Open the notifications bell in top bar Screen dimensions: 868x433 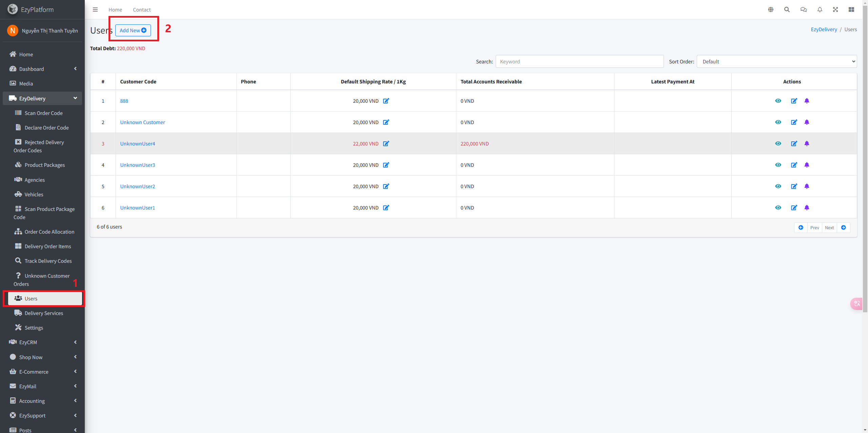(x=820, y=9)
